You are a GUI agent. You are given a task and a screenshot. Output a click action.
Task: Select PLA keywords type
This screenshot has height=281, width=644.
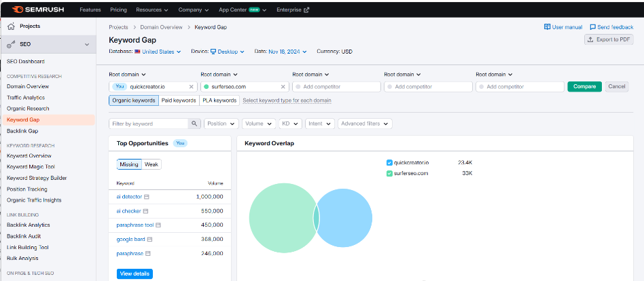219,100
